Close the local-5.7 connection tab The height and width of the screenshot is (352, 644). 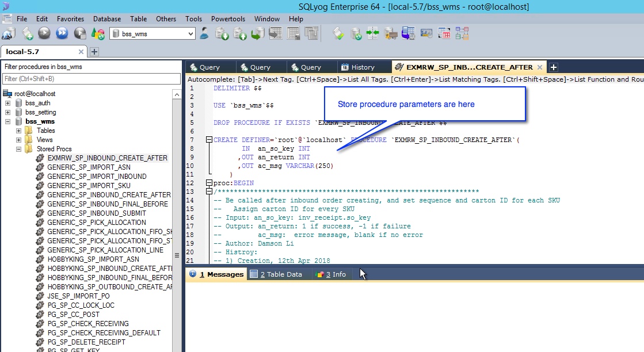click(x=81, y=52)
